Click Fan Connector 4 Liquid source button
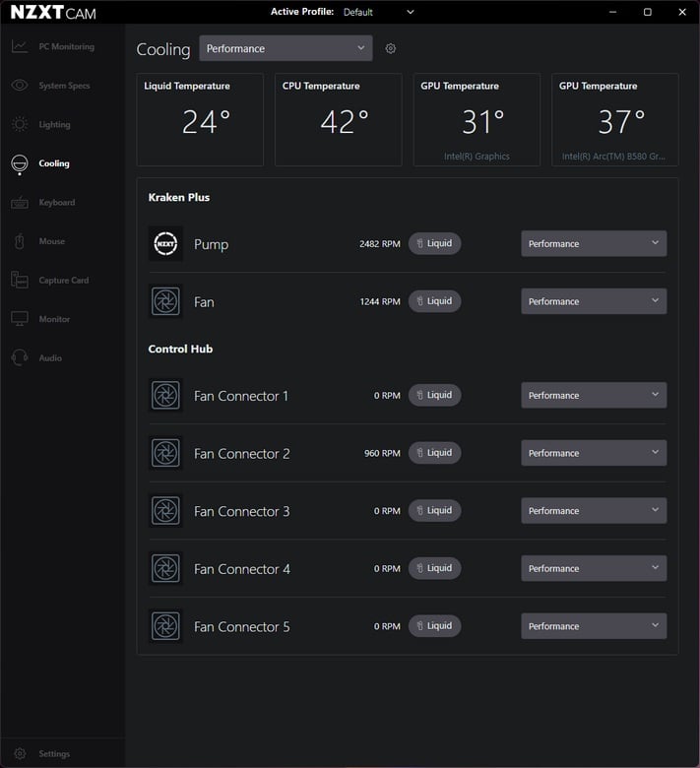The width and height of the screenshot is (700, 768). click(434, 568)
